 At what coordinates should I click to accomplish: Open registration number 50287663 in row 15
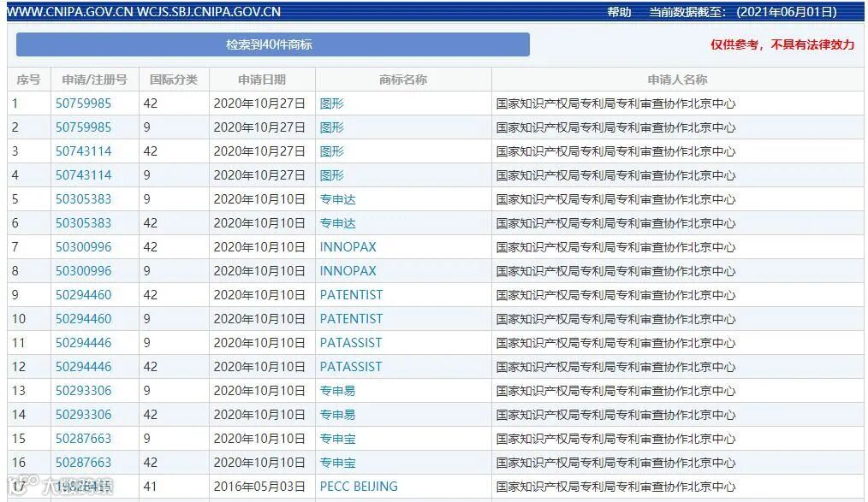click(83, 439)
